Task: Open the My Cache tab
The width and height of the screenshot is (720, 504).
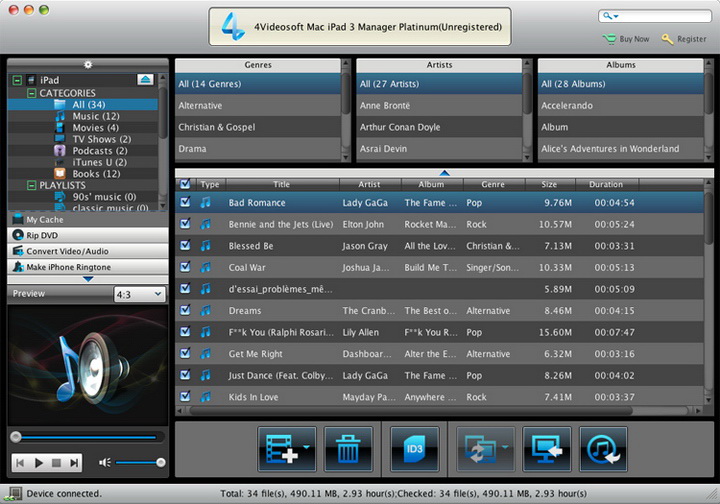Action: [x=88, y=219]
